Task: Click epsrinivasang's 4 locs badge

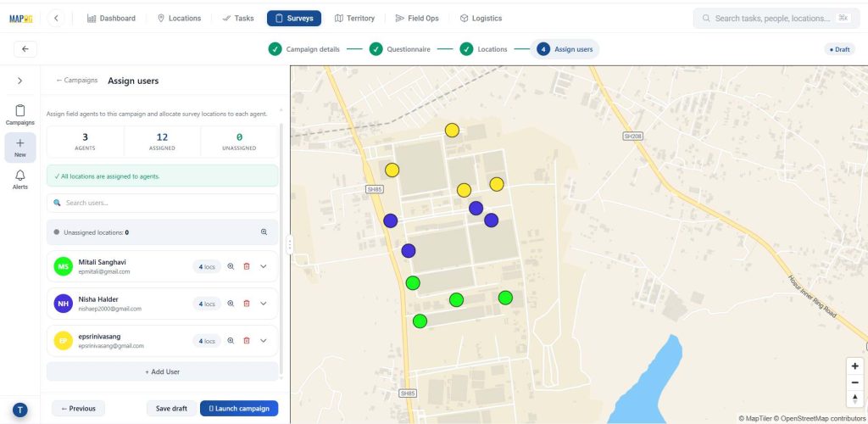Action: (207, 341)
